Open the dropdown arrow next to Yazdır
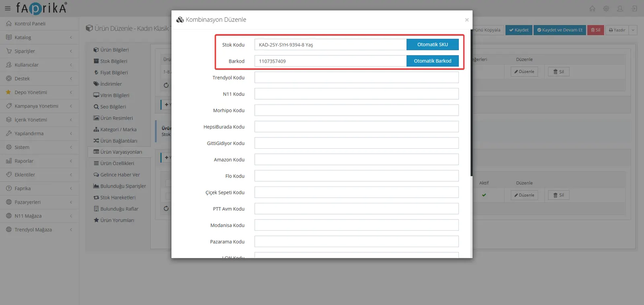The height and width of the screenshot is (305, 644). [633, 30]
